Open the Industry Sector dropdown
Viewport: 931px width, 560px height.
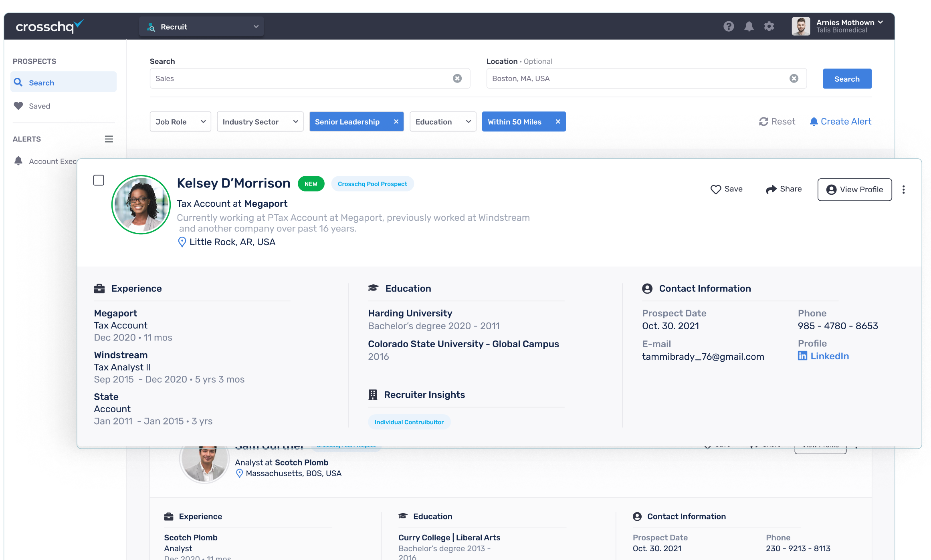[x=260, y=122]
